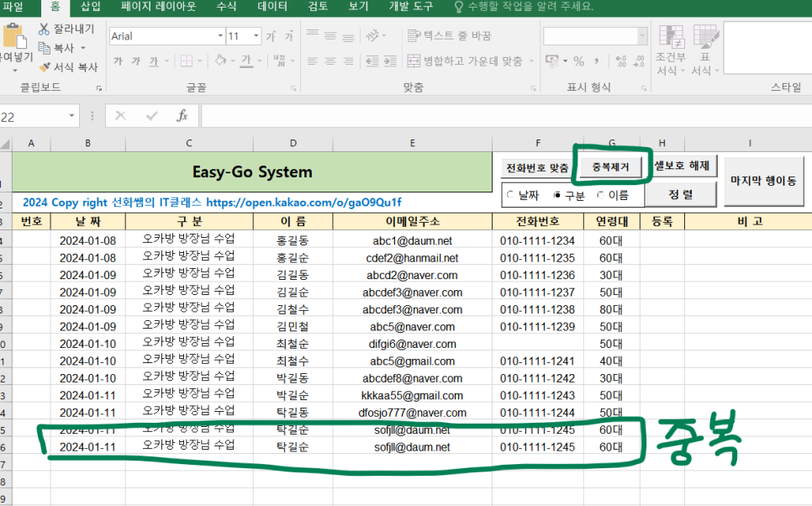This screenshot has height=506, width=812.
Task: Select the 구분 sort radio button
Action: 557,195
